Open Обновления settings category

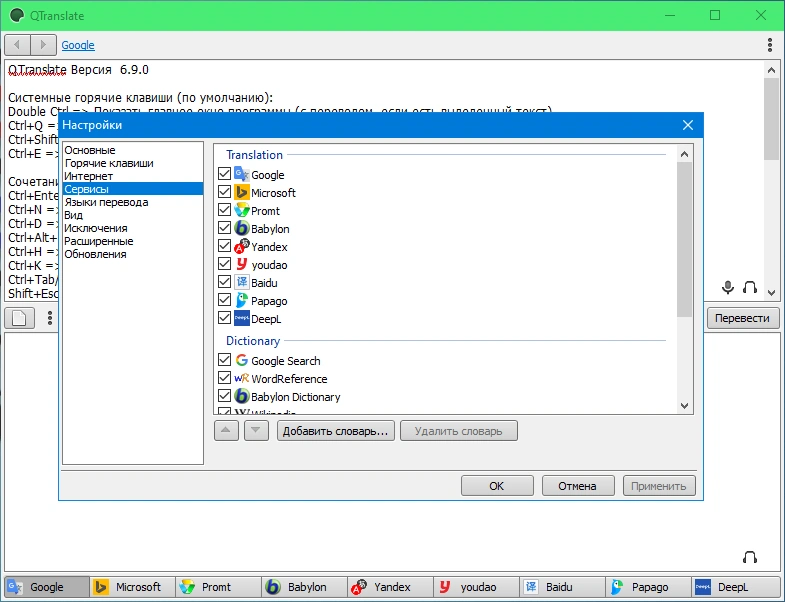pos(133,254)
